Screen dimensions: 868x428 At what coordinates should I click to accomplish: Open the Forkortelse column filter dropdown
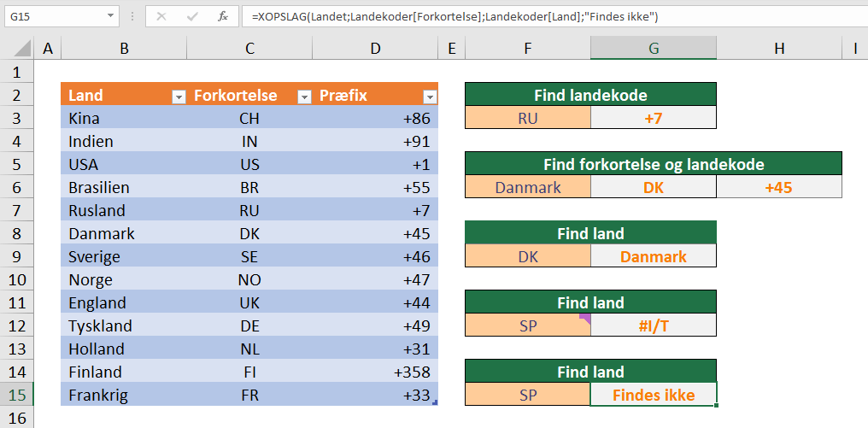304,97
